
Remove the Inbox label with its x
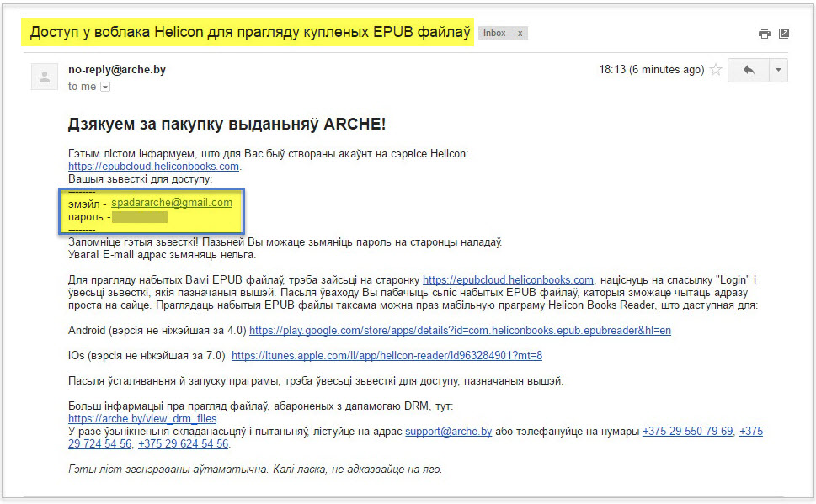(520, 34)
